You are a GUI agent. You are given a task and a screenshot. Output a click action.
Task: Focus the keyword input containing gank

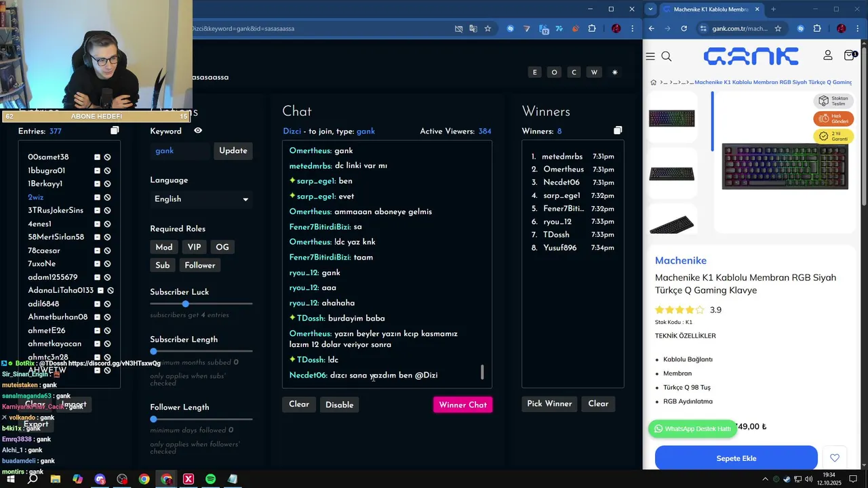pyautogui.click(x=180, y=151)
